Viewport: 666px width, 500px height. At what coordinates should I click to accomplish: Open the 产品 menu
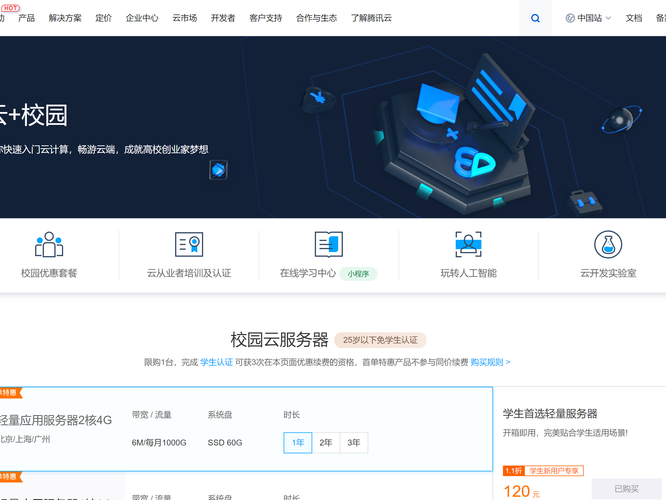[26, 18]
